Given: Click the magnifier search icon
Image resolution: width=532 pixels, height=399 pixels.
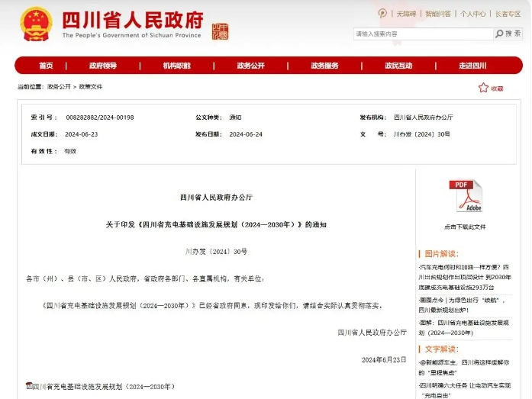Looking at the screenshot, I should tap(499, 34).
